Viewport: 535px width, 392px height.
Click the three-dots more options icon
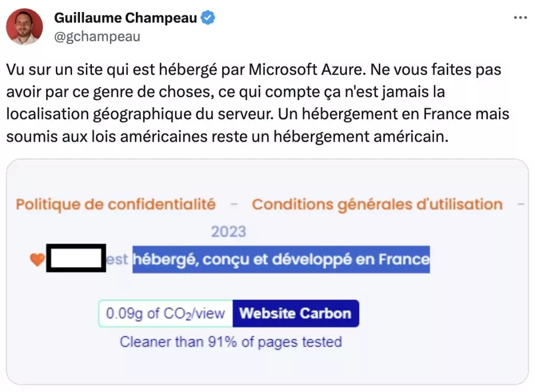tap(520, 17)
